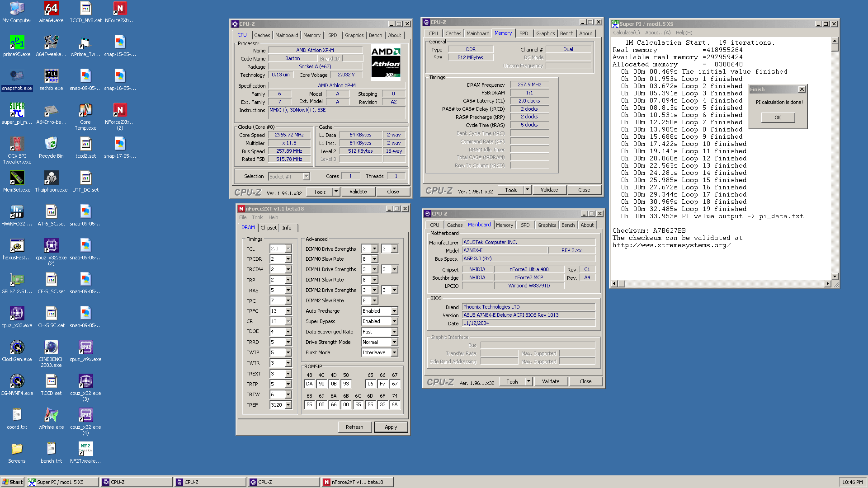The image size is (868, 488).
Task: Click Tools button in CPU-Z Mainboard window
Action: (512, 381)
